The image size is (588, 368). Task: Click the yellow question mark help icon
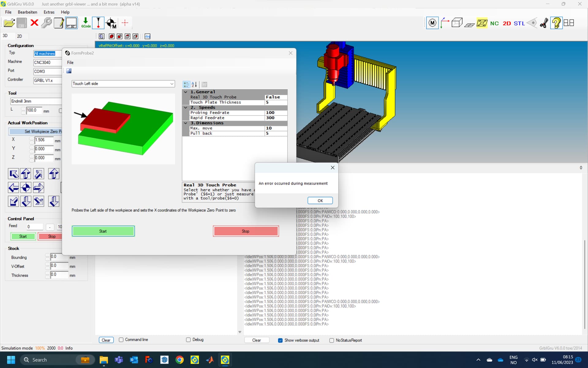click(556, 23)
